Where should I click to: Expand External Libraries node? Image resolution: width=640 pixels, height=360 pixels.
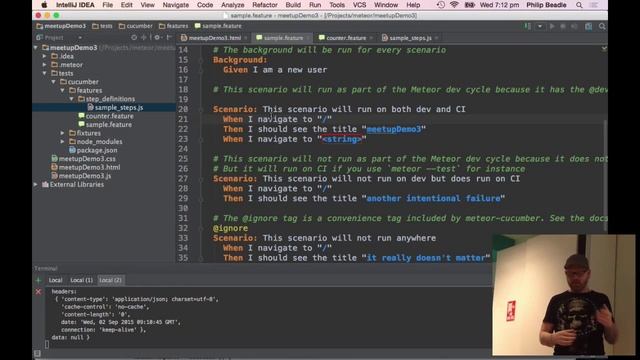point(36,184)
